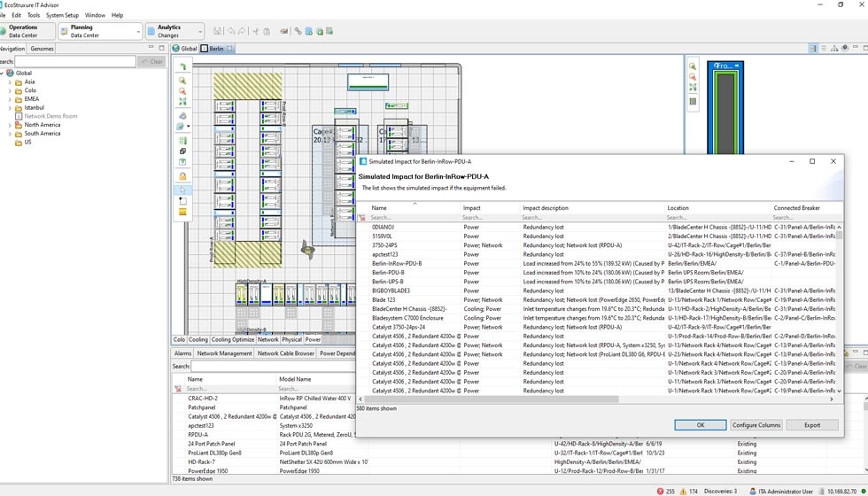Click the Configure Columns button

point(756,425)
